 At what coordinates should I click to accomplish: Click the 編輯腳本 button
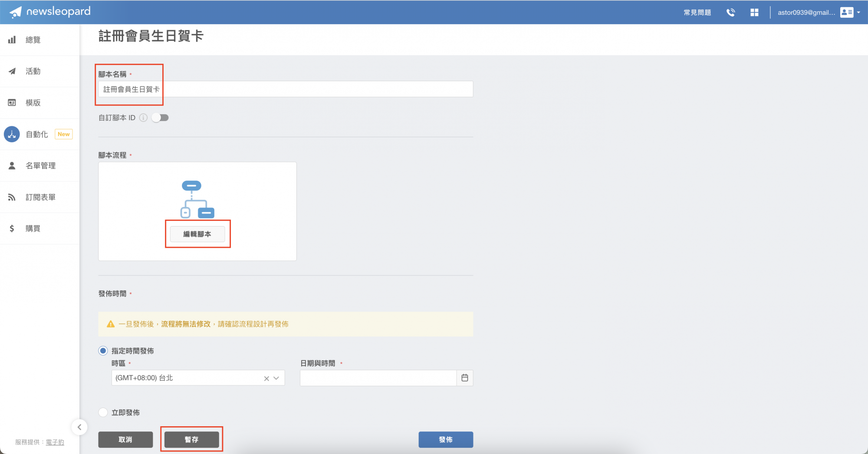click(197, 234)
